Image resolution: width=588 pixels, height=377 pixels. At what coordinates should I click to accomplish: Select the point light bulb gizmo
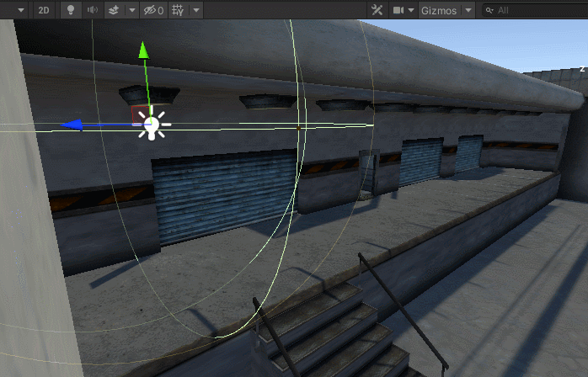click(153, 125)
